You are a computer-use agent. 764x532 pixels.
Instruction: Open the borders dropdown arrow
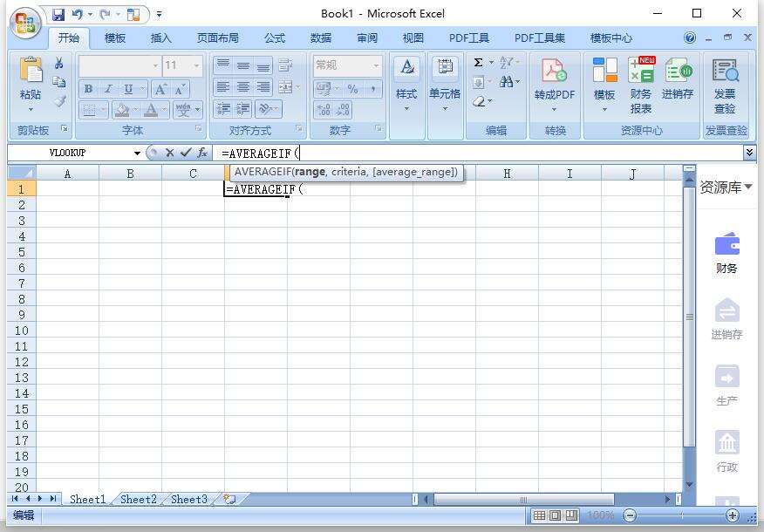(x=103, y=110)
